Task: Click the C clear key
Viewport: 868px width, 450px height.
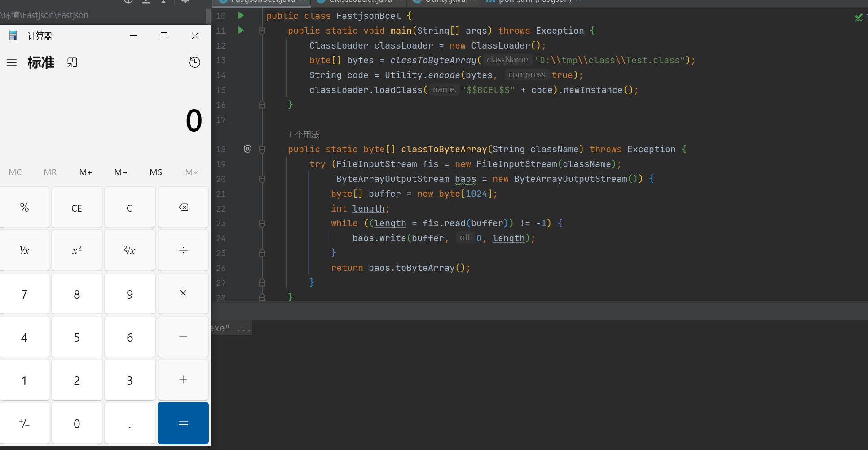Action: tap(130, 207)
